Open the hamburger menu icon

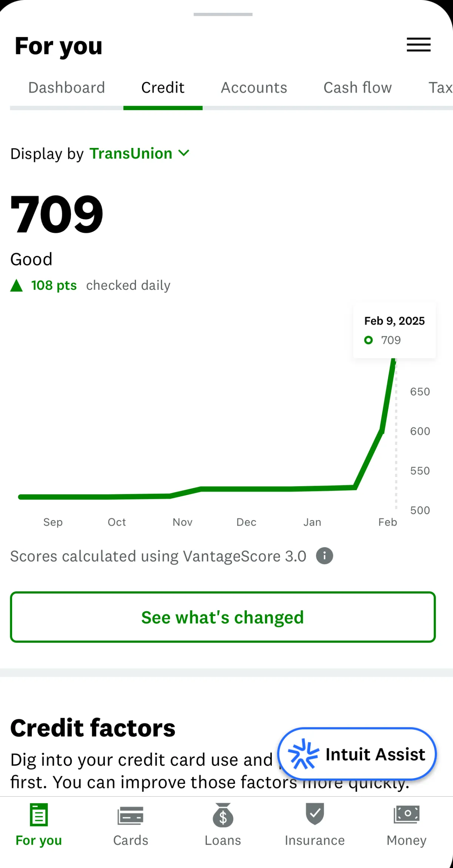tap(418, 45)
